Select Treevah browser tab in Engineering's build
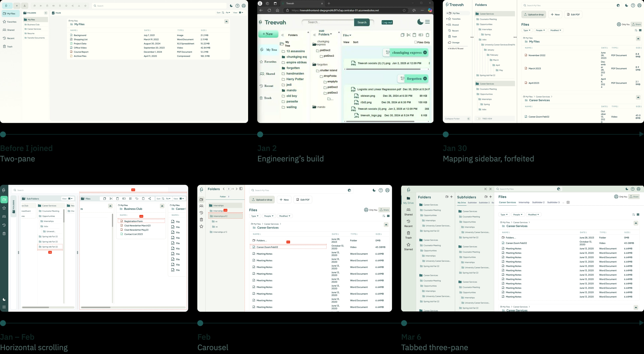The width and height of the screenshot is (644, 354). pos(303,4)
